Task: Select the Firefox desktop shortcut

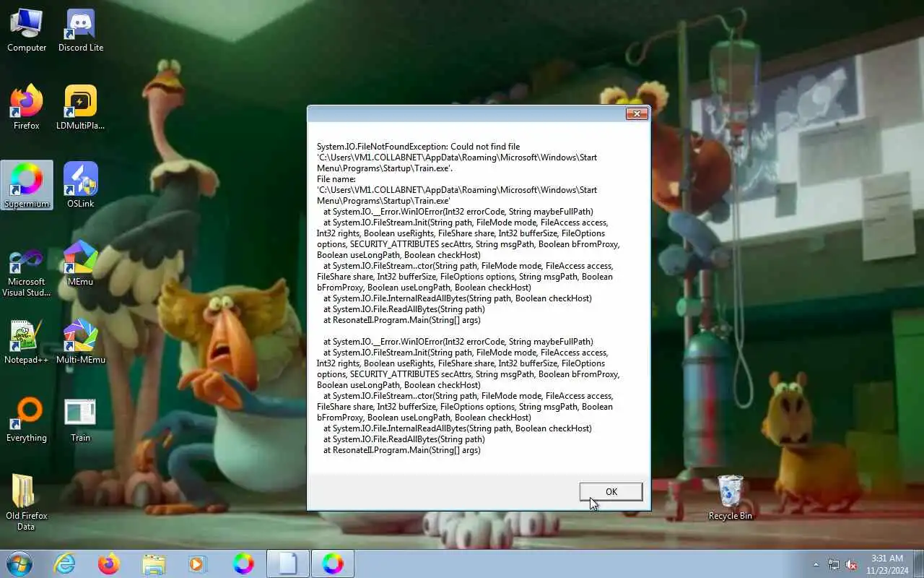Action: click(27, 108)
